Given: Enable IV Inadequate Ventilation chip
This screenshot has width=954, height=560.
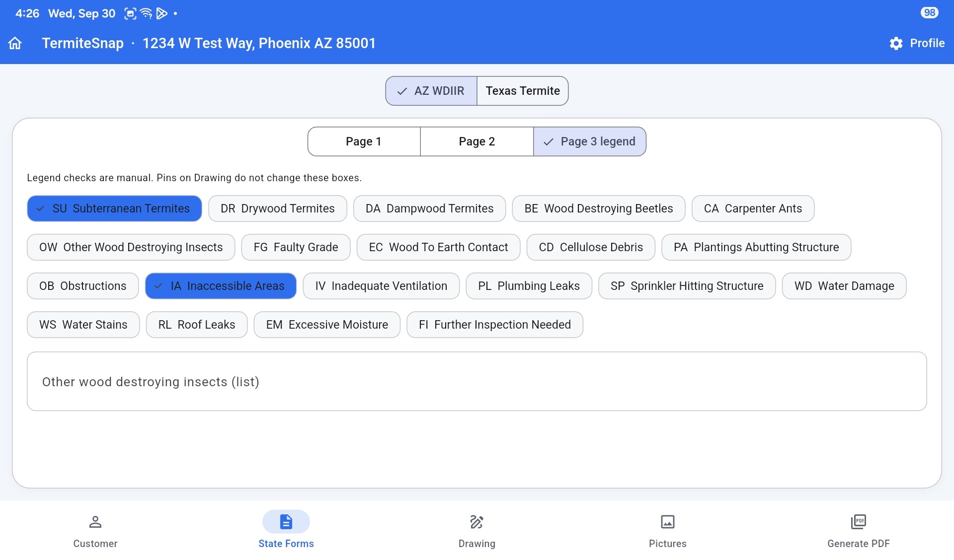Looking at the screenshot, I should pyautogui.click(x=381, y=286).
